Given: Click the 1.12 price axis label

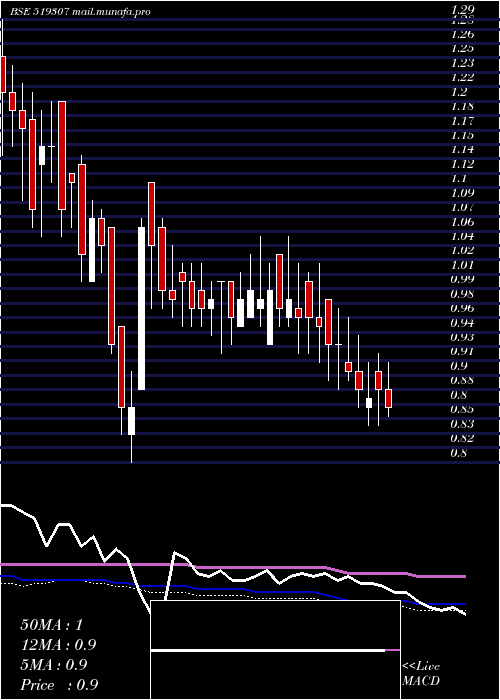Looking at the screenshot, I should coord(463,164).
